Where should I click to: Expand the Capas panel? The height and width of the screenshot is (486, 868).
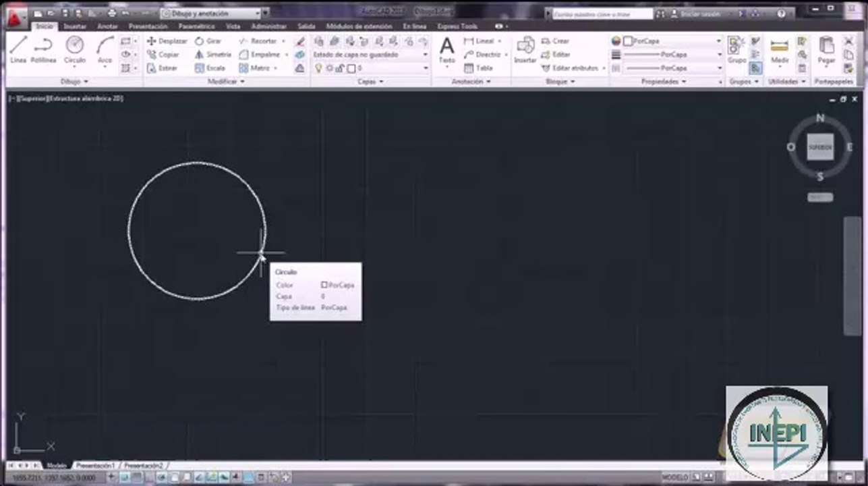pos(370,82)
